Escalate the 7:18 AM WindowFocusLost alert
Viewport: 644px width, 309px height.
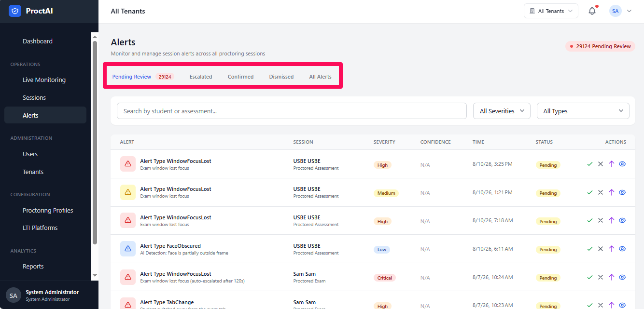point(612,220)
